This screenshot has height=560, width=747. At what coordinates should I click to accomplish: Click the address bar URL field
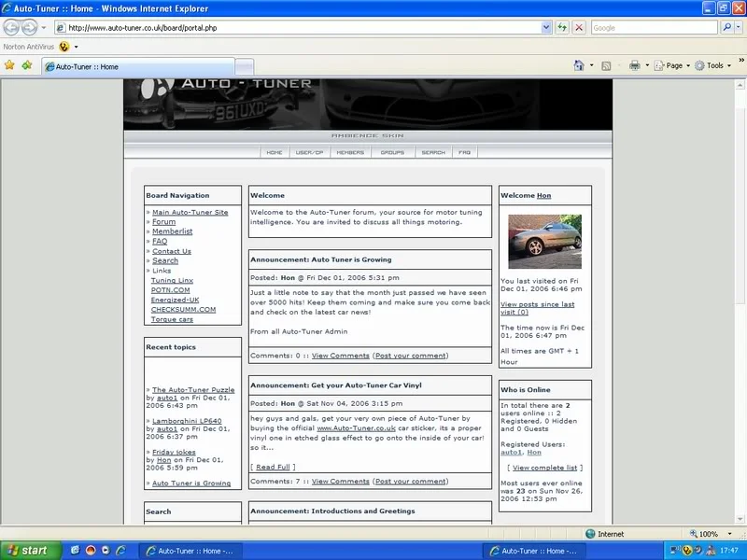coord(303,28)
